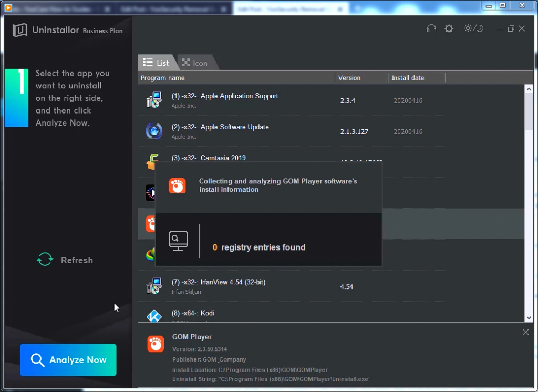Click the partially hidden GOM Player list icon
Image resolution: width=538 pixels, height=392 pixels.
coord(150,224)
